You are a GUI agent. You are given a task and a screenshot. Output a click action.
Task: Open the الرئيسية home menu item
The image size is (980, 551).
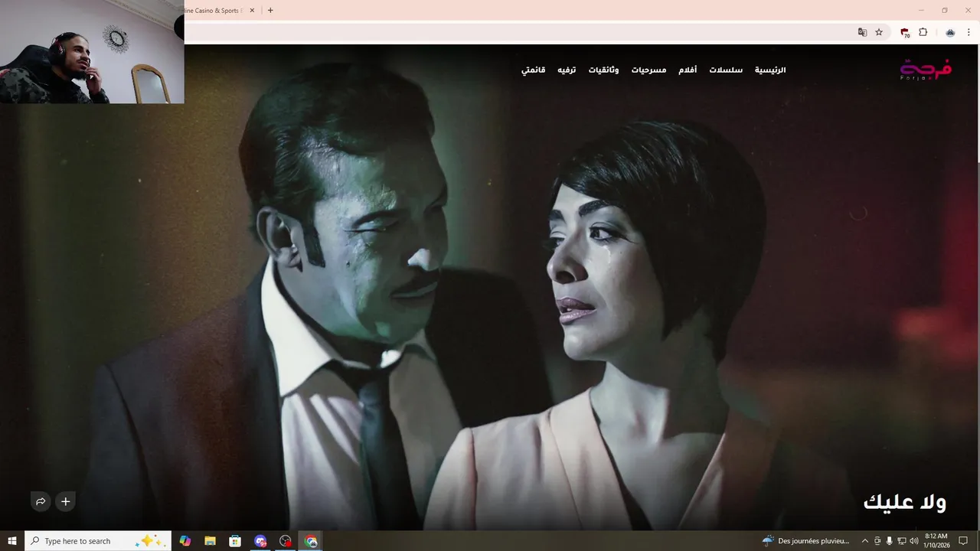[770, 70]
